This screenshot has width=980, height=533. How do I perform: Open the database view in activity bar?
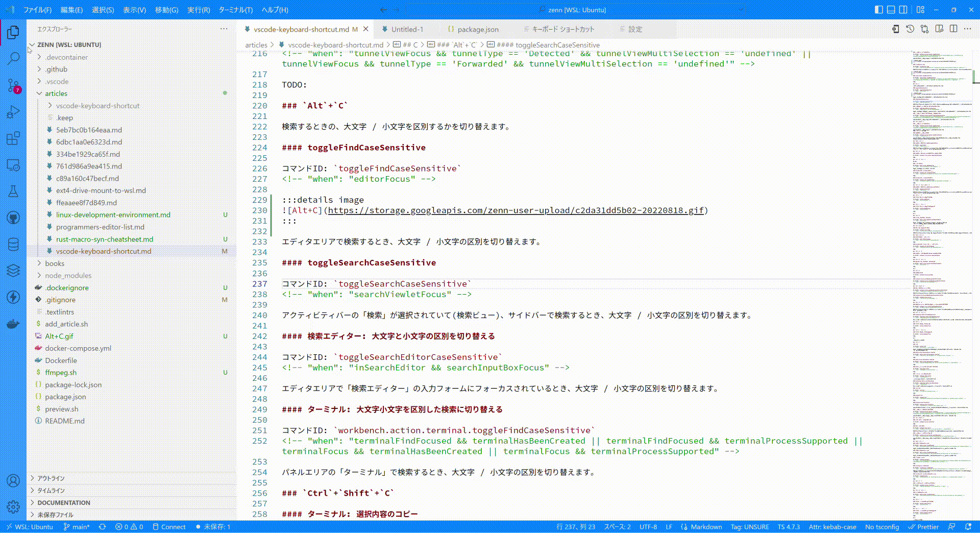coord(13,245)
